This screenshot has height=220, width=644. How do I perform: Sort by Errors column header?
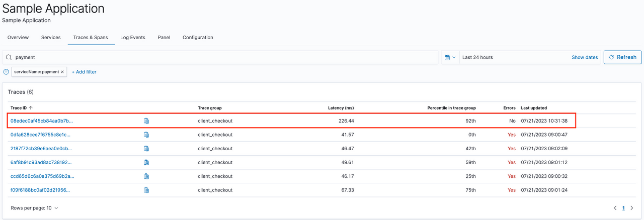pyautogui.click(x=509, y=108)
